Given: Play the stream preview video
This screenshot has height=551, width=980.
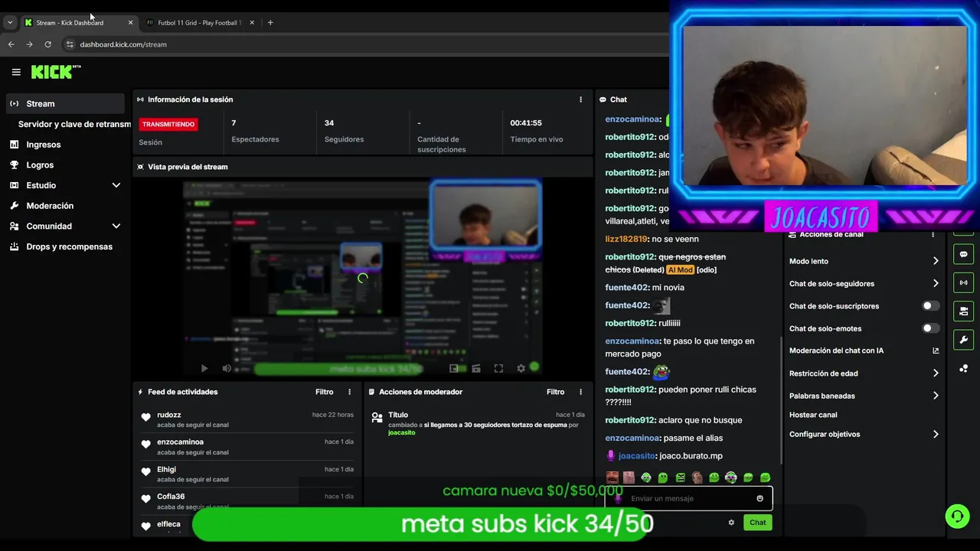Looking at the screenshot, I should point(204,368).
